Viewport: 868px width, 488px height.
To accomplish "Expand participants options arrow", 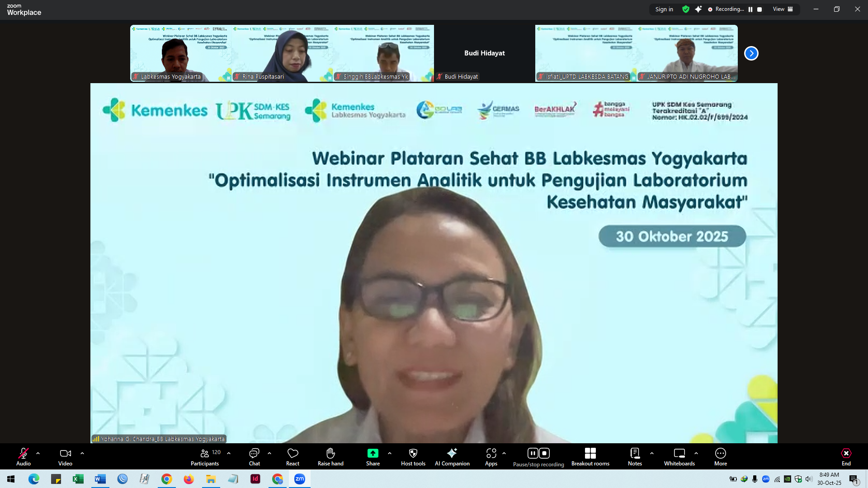I will point(229,453).
